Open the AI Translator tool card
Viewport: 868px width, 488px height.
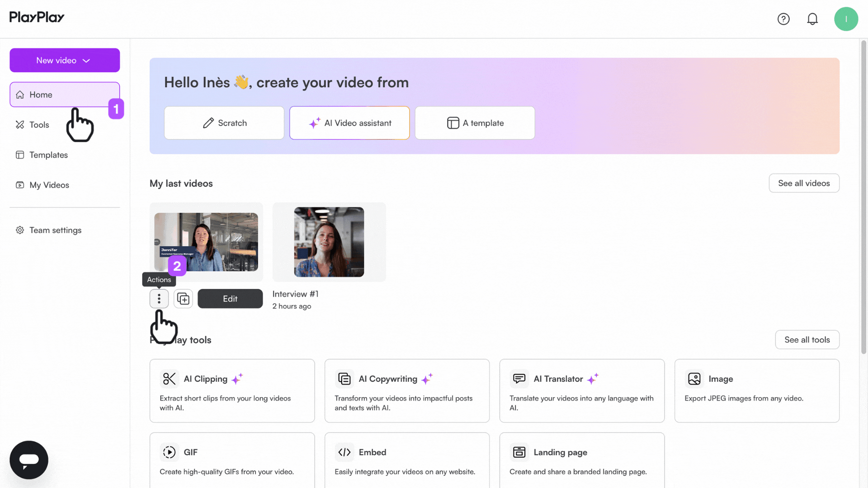[x=582, y=391]
